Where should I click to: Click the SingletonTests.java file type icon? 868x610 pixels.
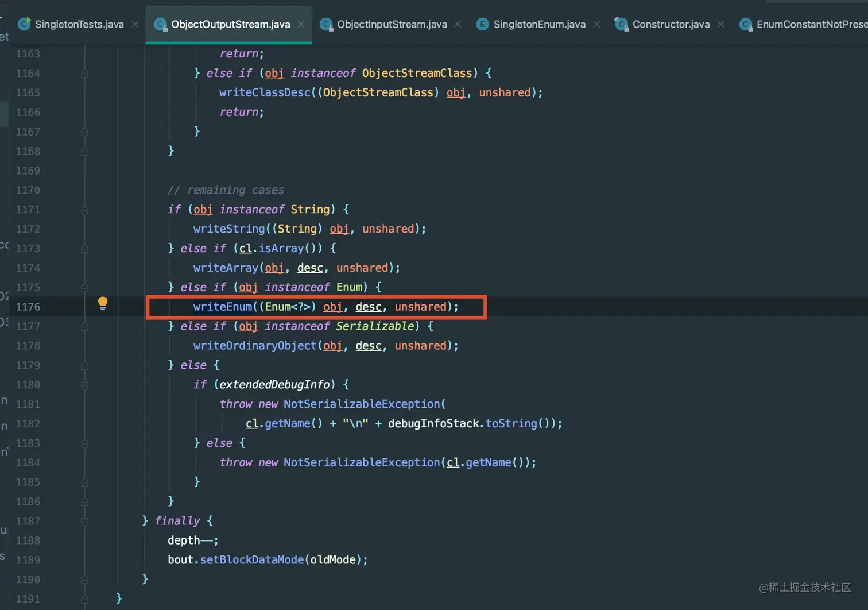(24, 24)
